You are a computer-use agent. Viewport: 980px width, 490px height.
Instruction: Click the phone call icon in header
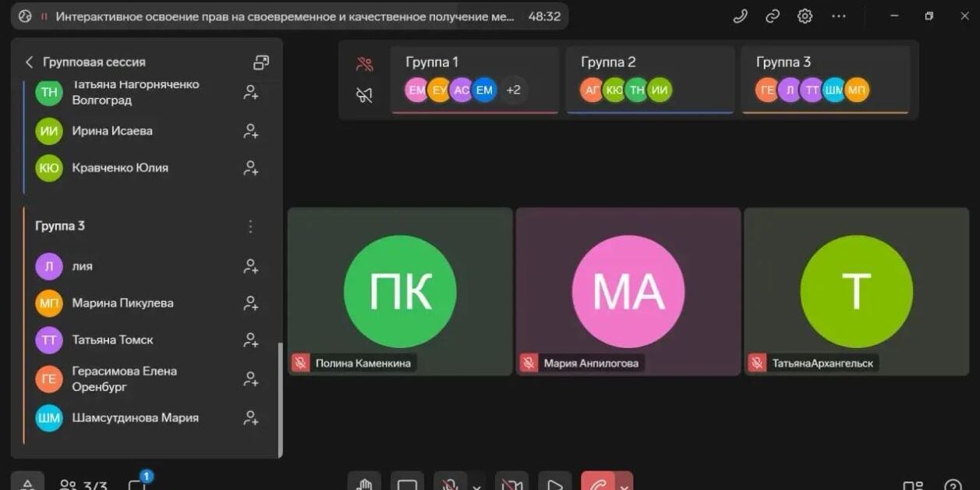pos(740,16)
